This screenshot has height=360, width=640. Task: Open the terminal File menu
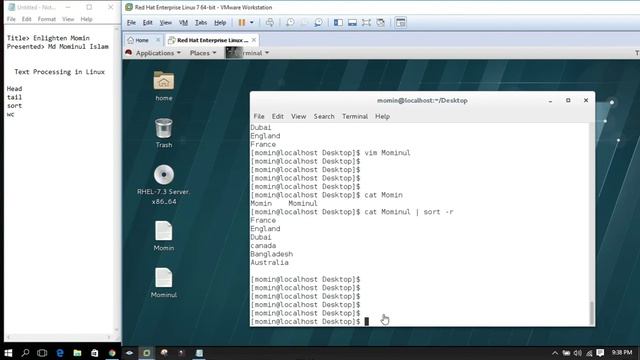coord(259,116)
